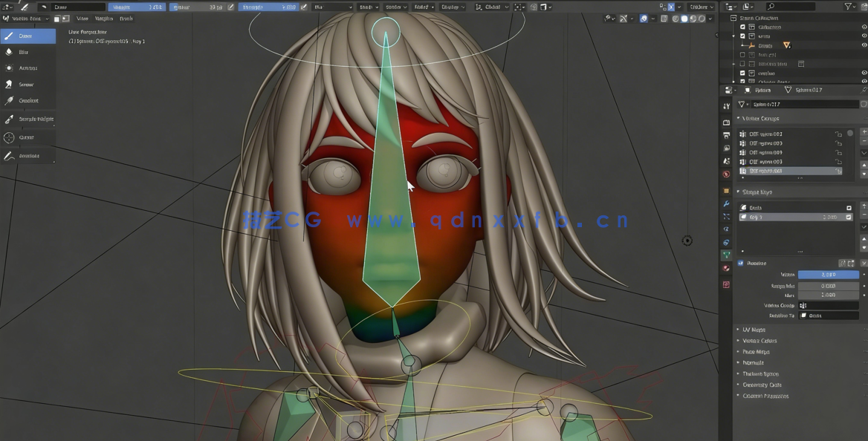Toggle the mute checkbox for Key 1 shape key
The height and width of the screenshot is (441, 868).
click(848, 217)
